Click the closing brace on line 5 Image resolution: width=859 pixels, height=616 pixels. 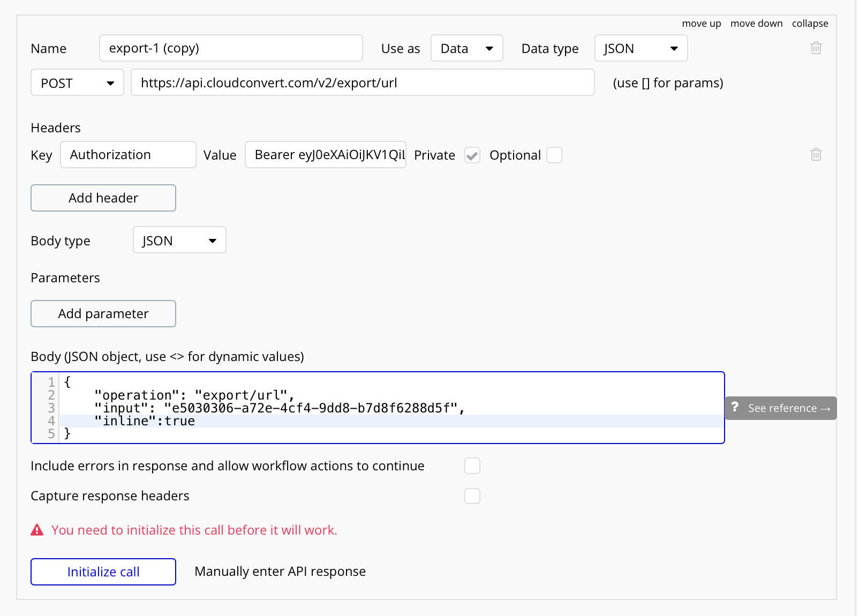coord(67,434)
